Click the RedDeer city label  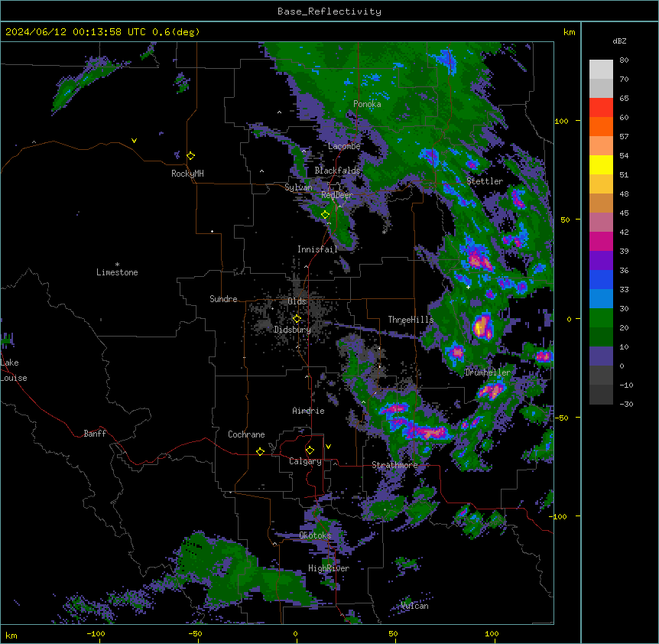[x=337, y=195]
